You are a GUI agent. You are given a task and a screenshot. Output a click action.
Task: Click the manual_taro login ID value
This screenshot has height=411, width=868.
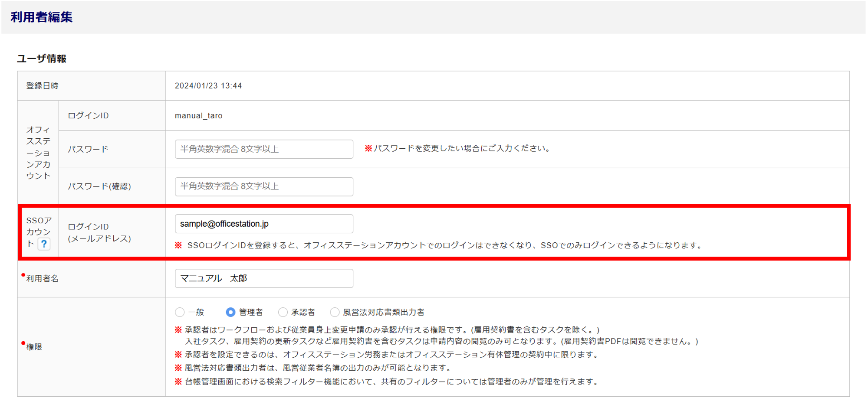tap(198, 116)
